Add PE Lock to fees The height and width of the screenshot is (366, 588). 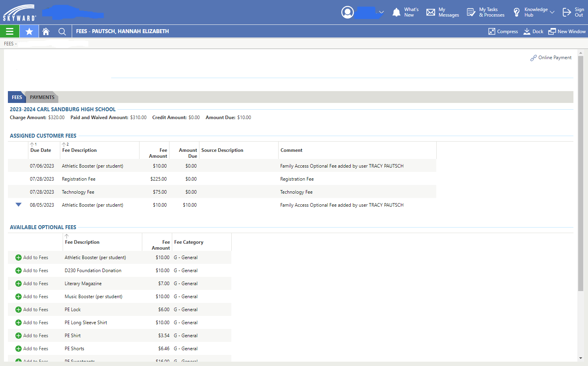tap(32, 310)
